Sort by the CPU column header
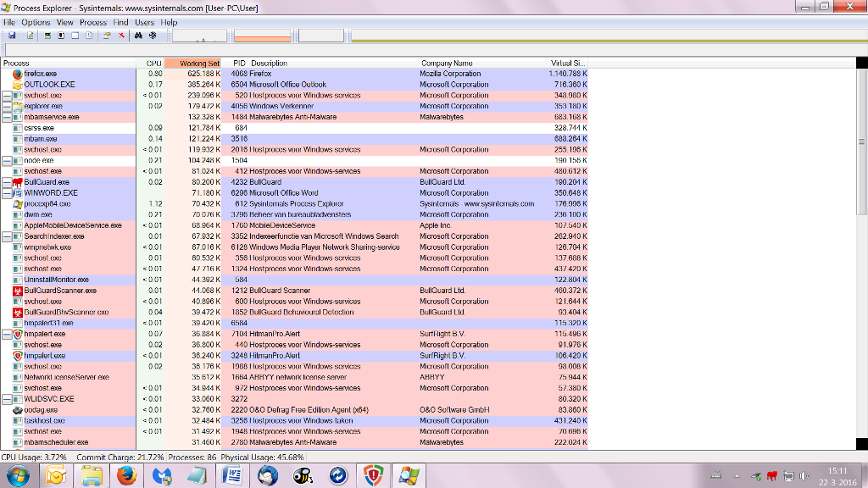The height and width of the screenshot is (488, 868). (151, 63)
